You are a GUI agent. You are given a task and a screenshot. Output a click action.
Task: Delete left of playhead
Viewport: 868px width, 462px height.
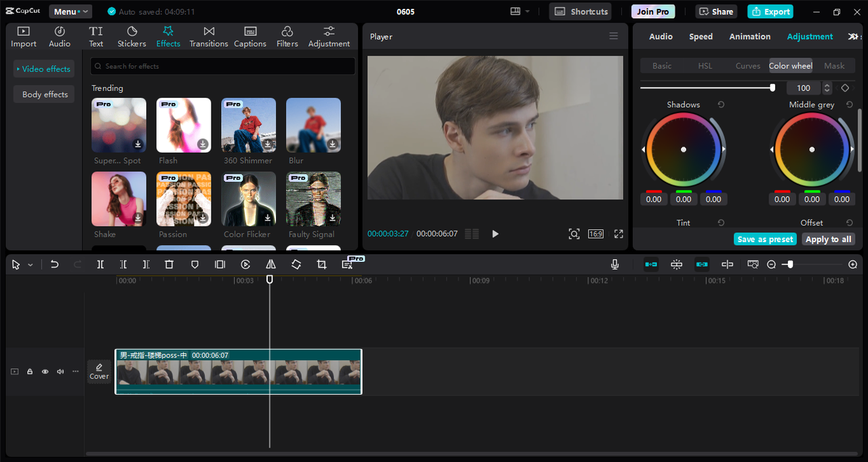click(123, 265)
